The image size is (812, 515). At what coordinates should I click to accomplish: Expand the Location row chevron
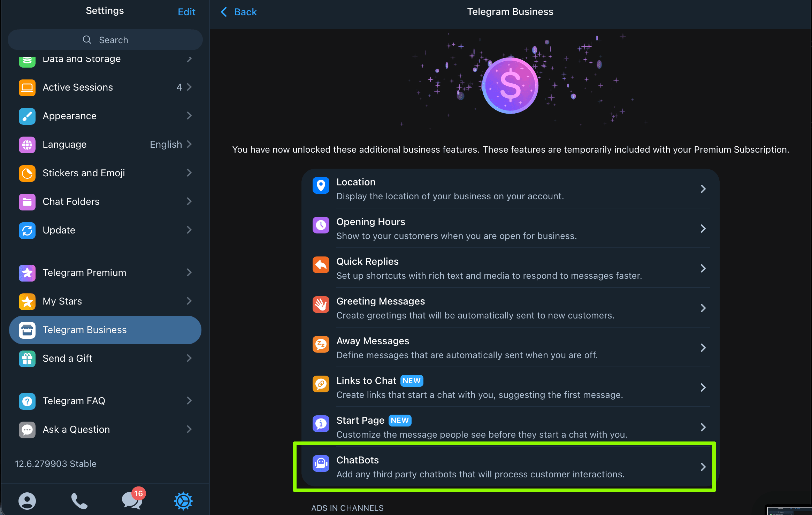coord(703,189)
